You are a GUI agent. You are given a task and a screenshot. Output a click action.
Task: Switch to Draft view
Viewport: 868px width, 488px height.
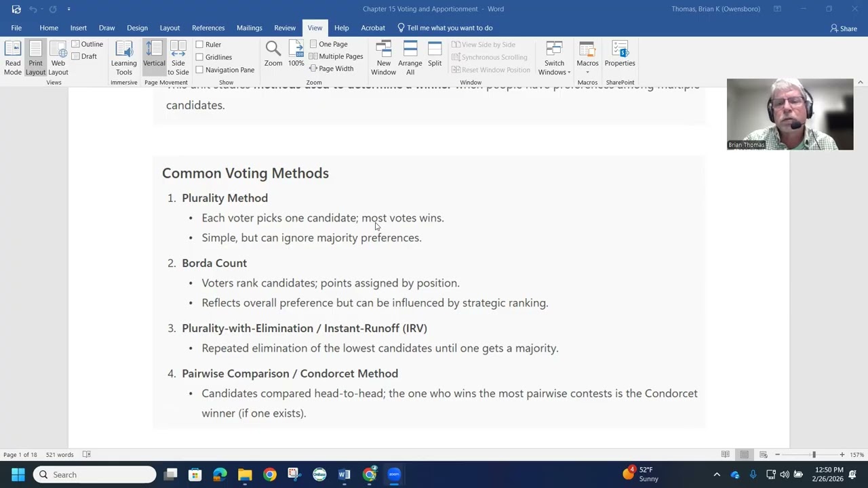pyautogui.click(x=84, y=56)
